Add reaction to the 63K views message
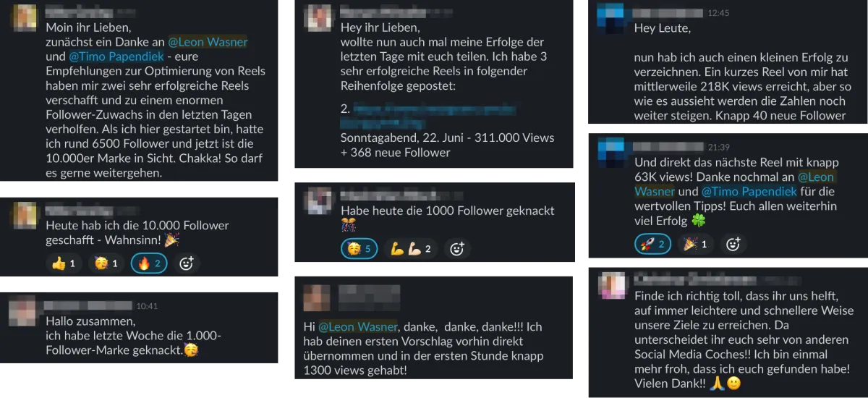 pyautogui.click(x=733, y=244)
